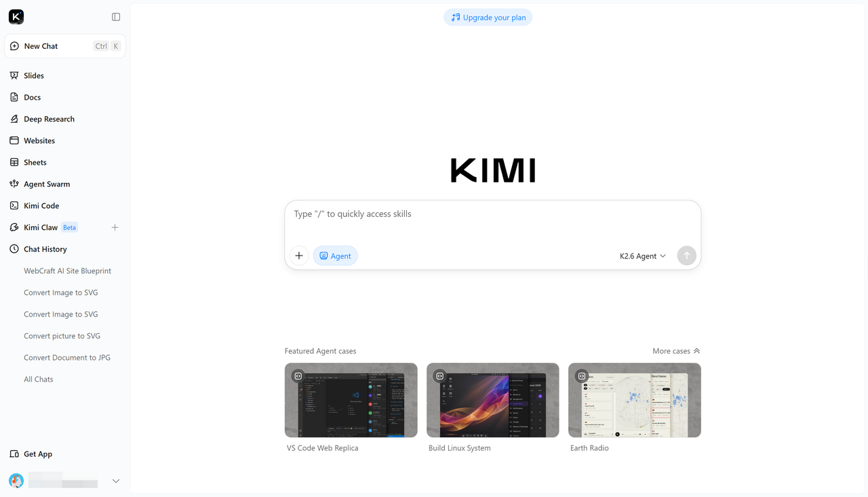The height and width of the screenshot is (497, 868).
Task: Click the Agent Swarm icon
Action: click(14, 184)
